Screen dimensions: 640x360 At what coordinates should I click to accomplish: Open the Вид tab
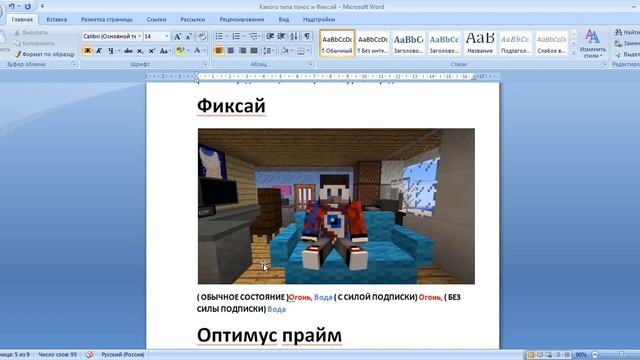coord(284,19)
